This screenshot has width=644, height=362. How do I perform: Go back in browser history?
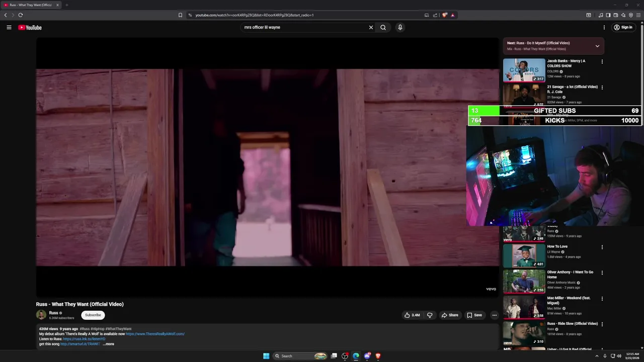point(6,15)
